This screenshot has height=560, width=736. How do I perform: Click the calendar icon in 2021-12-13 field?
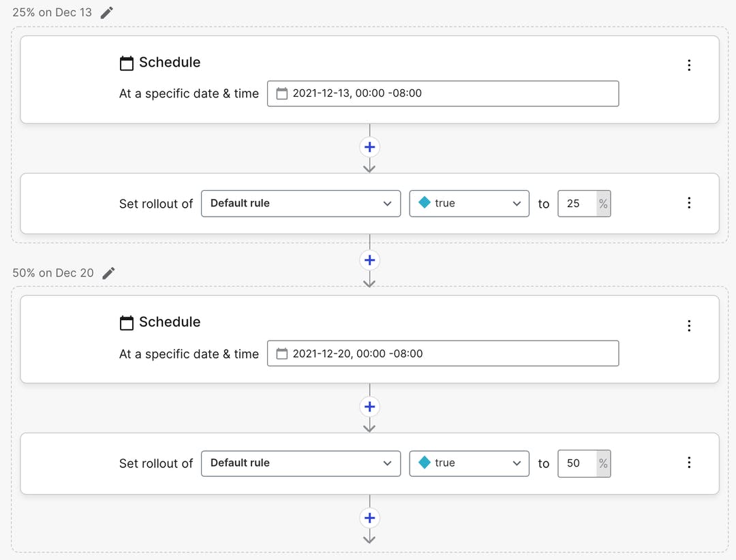(281, 93)
